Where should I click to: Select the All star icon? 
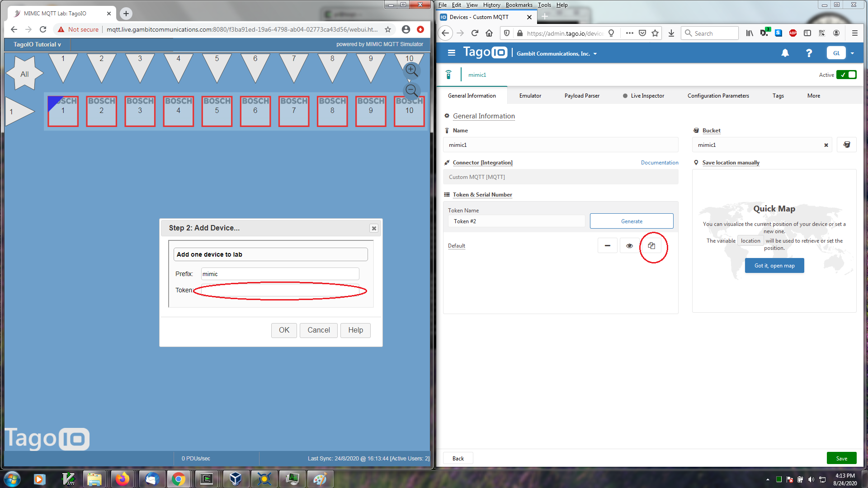(24, 74)
